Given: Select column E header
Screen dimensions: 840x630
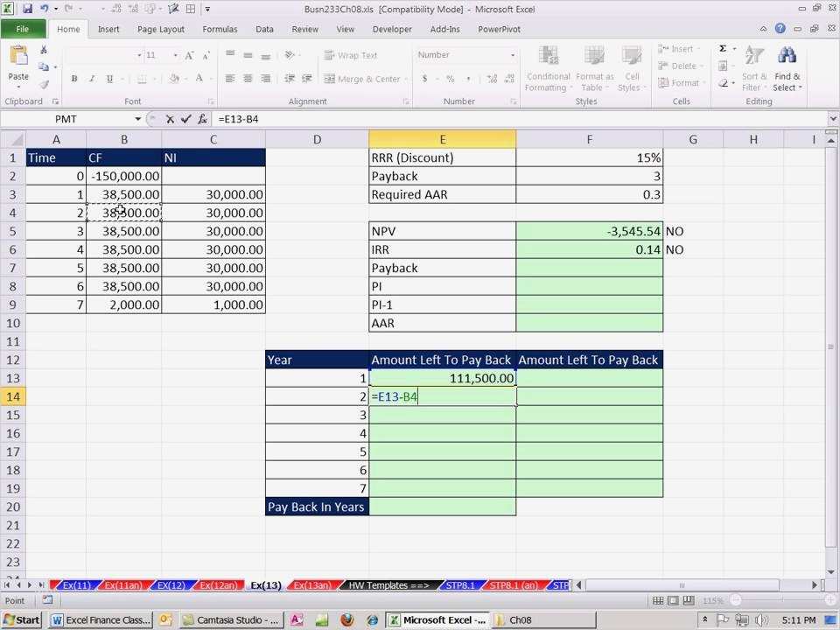Looking at the screenshot, I should (443, 139).
